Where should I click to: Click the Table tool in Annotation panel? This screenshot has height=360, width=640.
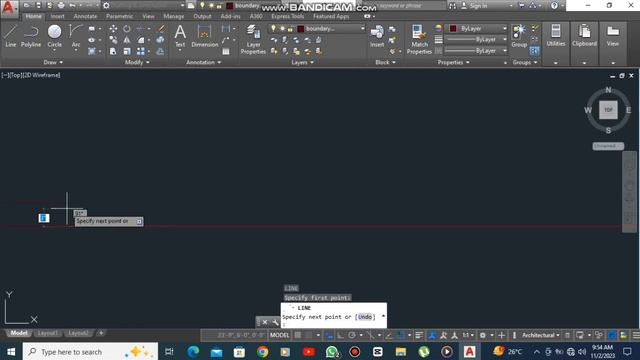point(226,51)
